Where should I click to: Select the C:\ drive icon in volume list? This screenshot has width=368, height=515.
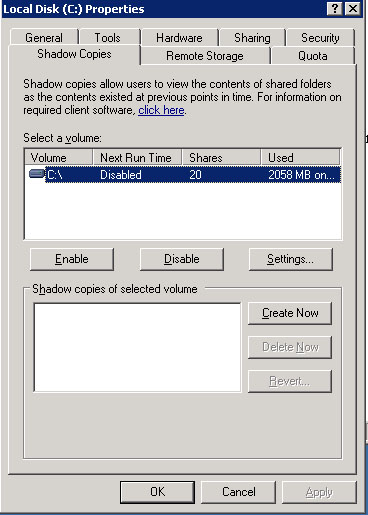[x=37, y=174]
